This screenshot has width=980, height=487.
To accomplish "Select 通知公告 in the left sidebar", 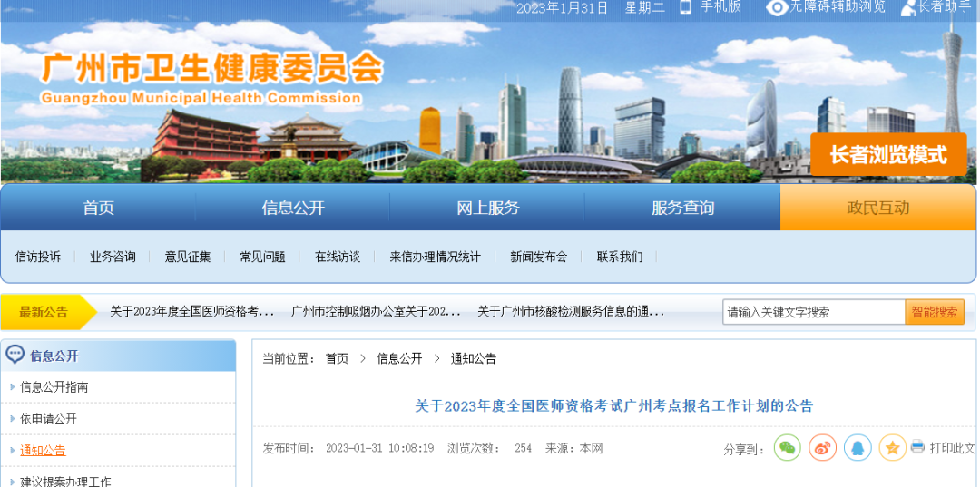I will coord(43,451).
